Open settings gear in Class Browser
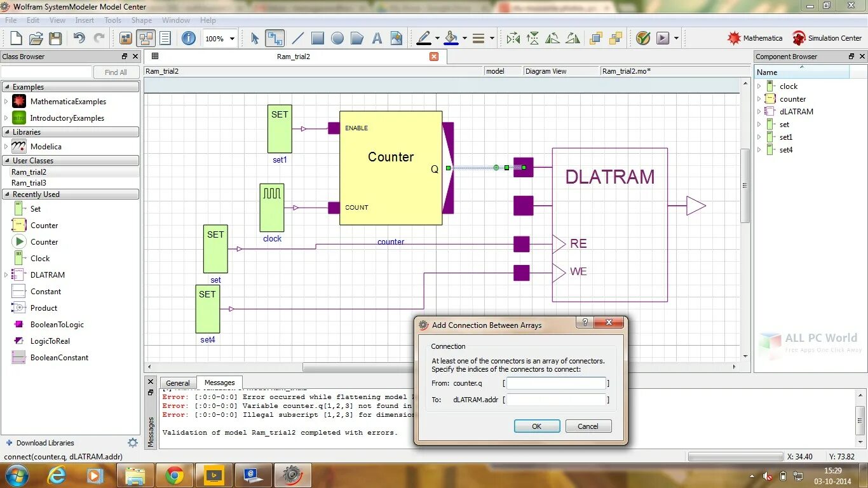Image resolution: width=868 pixels, height=488 pixels. coord(133,443)
